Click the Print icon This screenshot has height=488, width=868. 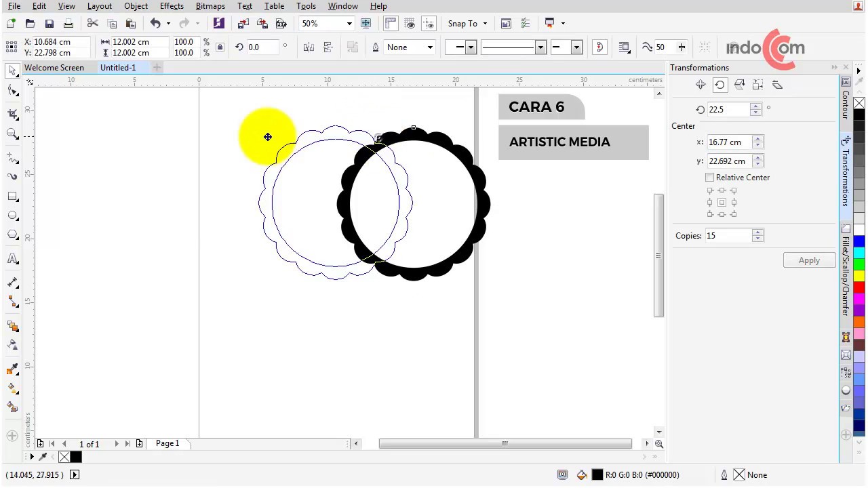click(x=68, y=23)
